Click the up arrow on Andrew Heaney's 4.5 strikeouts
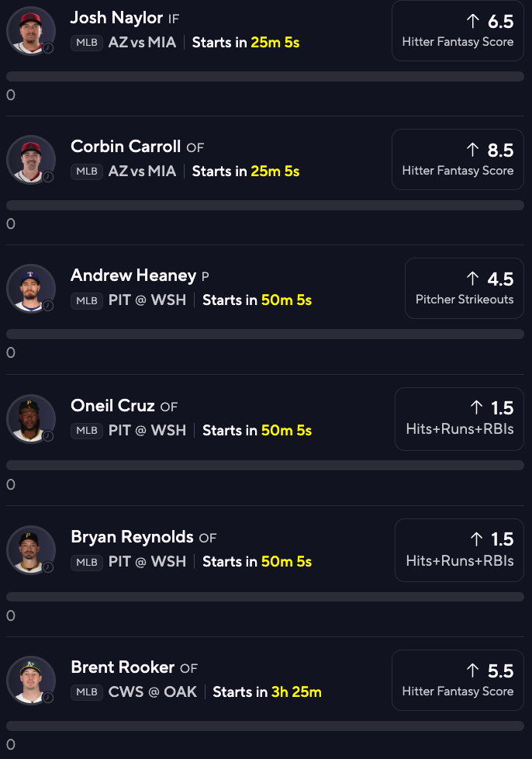This screenshot has height=759, width=532. [x=473, y=279]
